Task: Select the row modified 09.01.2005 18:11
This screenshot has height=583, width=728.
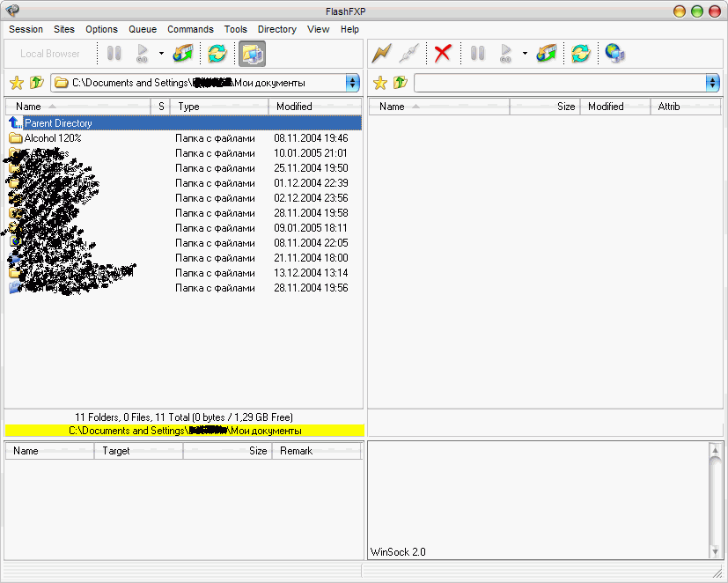Action: (x=184, y=228)
